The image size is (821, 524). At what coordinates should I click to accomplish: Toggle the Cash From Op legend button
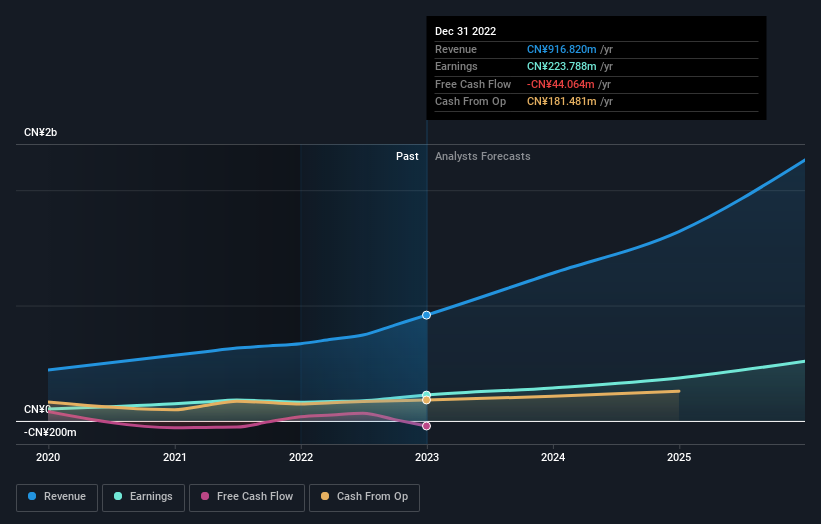tap(364, 497)
